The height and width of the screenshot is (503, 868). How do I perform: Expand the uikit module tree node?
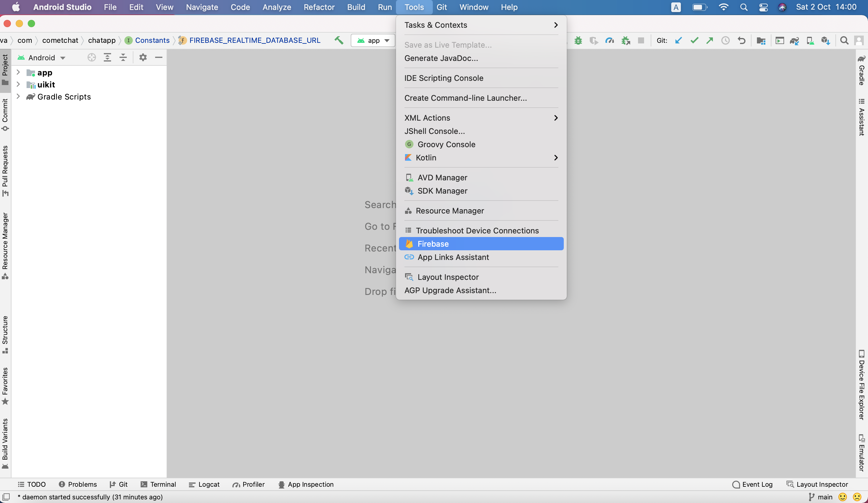18,84
